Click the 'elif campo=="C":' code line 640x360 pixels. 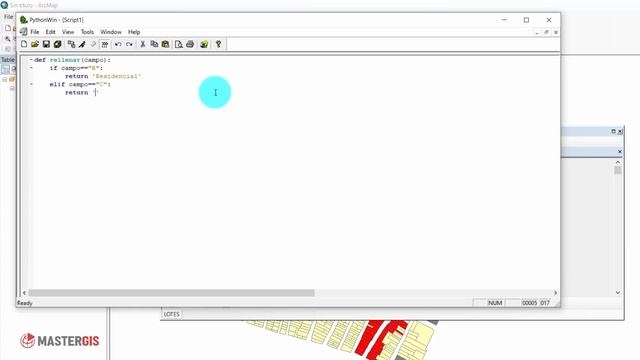80,84
